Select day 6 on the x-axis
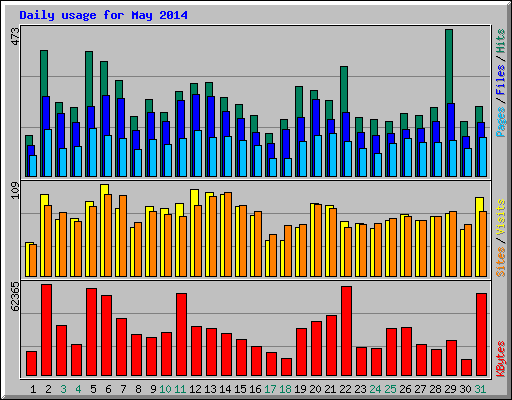Image resolution: width=512 pixels, height=400 pixels. [x=108, y=389]
